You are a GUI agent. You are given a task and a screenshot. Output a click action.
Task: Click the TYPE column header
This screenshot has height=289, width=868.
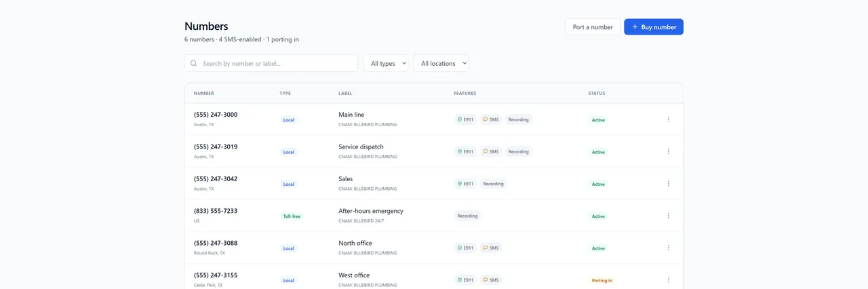pos(285,94)
